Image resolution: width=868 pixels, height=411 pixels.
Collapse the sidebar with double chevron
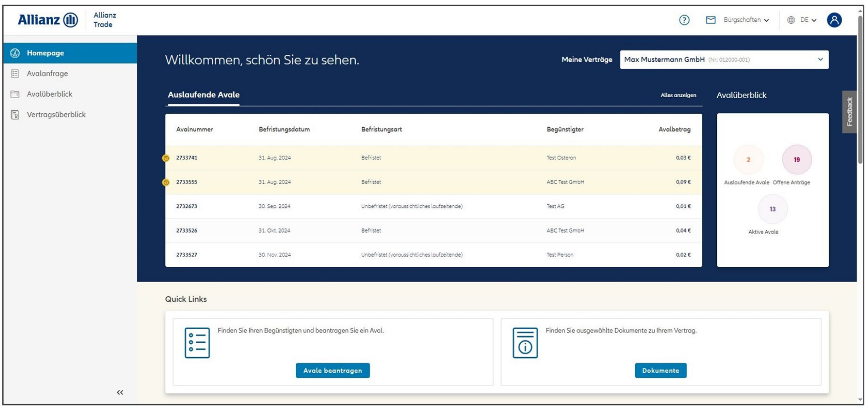pyautogui.click(x=120, y=392)
